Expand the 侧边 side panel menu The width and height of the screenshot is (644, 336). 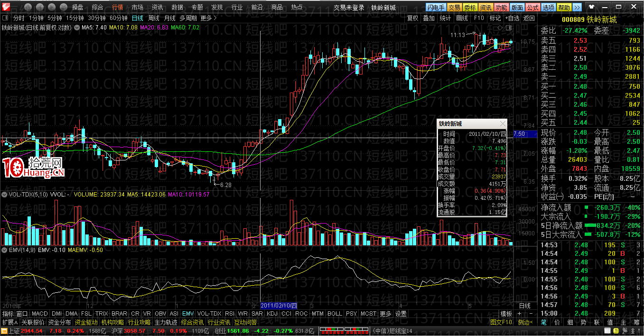[525, 322]
